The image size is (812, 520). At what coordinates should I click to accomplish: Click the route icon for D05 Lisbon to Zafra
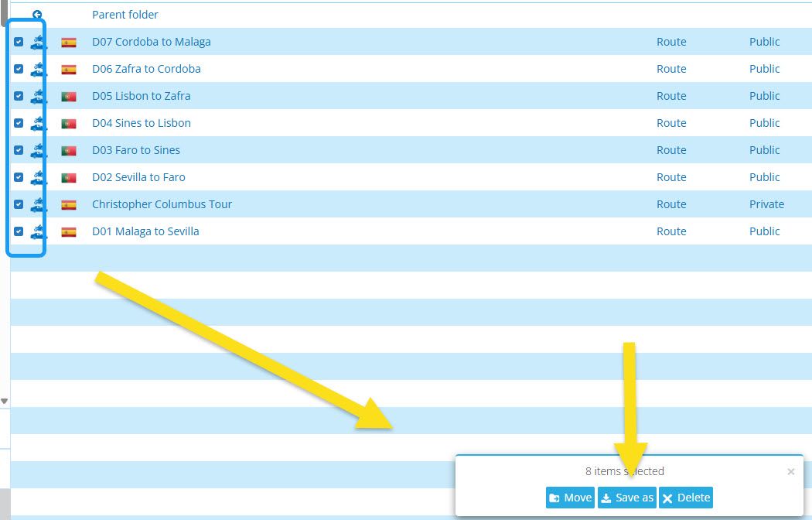pos(39,96)
